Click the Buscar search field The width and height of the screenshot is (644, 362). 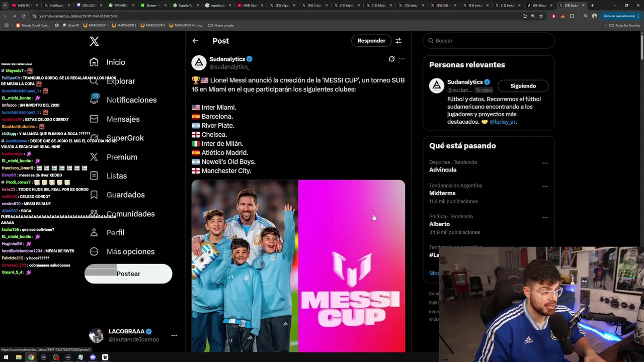point(489,41)
